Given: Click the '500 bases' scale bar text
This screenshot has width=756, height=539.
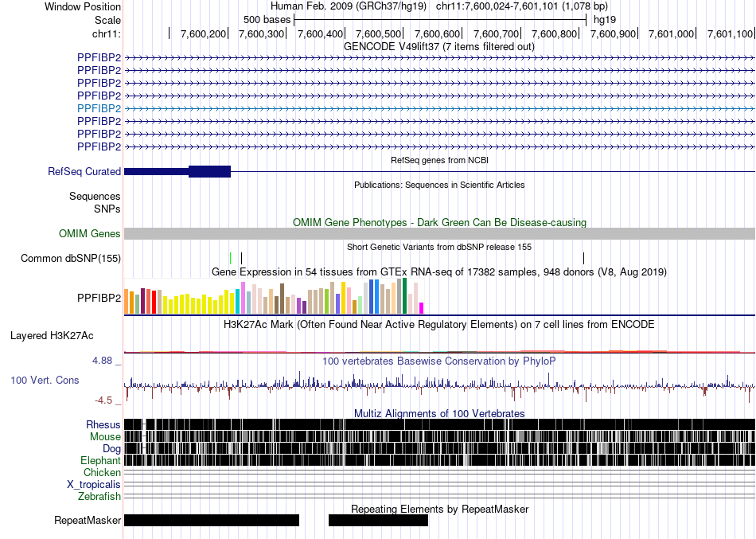Looking at the screenshot, I should tap(267, 20).
